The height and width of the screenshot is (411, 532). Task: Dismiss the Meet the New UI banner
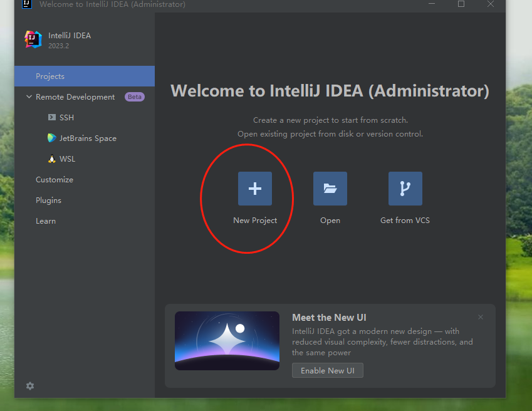tap(481, 317)
